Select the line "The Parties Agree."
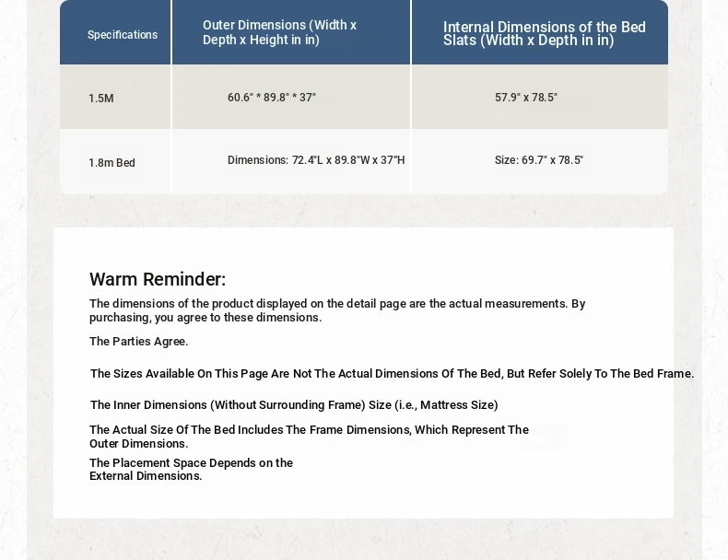Screen dimensions: 728x560 pyautogui.click(x=138, y=342)
